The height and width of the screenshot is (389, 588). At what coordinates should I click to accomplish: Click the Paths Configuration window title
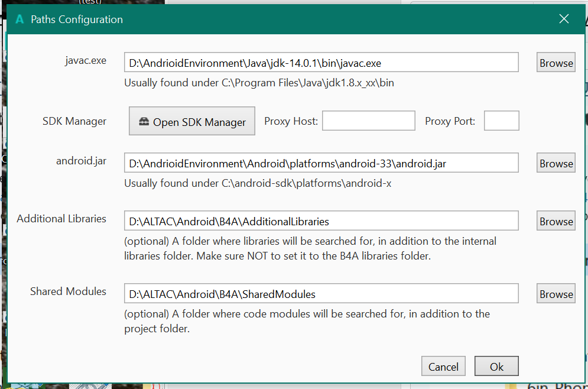[x=77, y=20]
